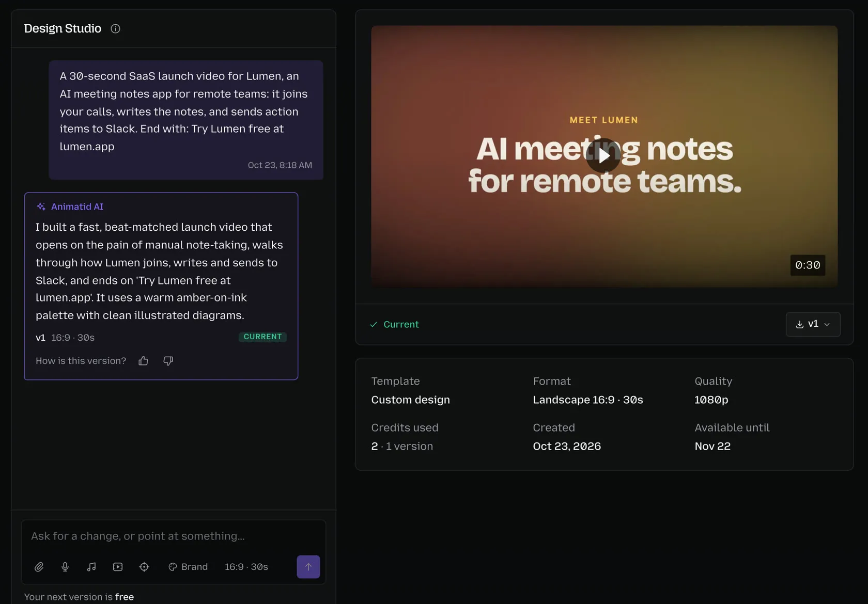Click the Landscape 16:9 · 30s format value
The width and height of the screenshot is (868, 604).
(x=588, y=400)
